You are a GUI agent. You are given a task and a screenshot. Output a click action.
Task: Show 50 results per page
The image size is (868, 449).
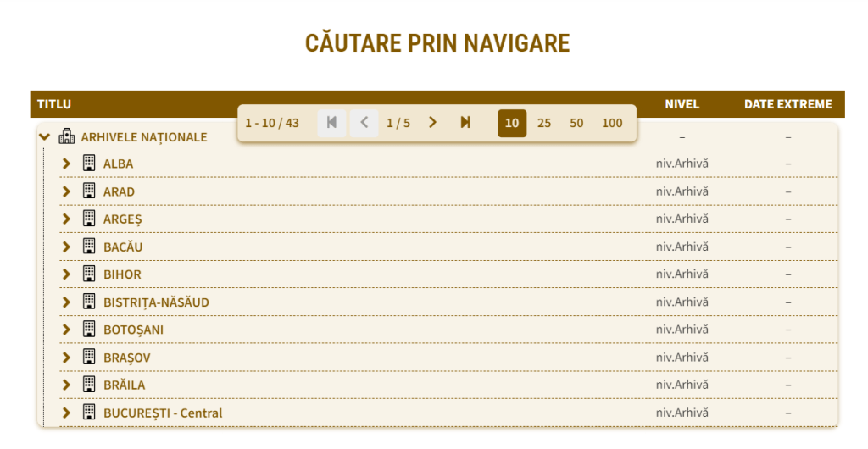click(x=576, y=123)
